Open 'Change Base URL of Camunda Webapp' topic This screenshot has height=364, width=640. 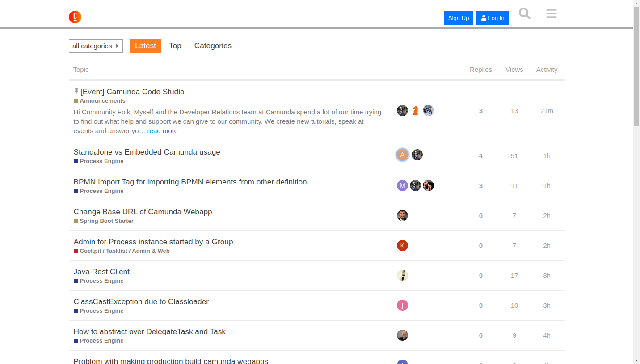[143, 212]
